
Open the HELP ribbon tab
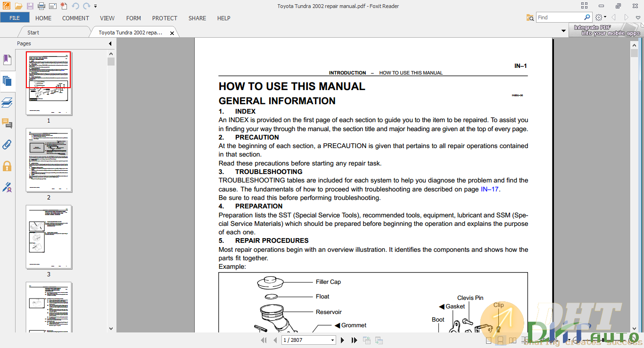pos(223,18)
